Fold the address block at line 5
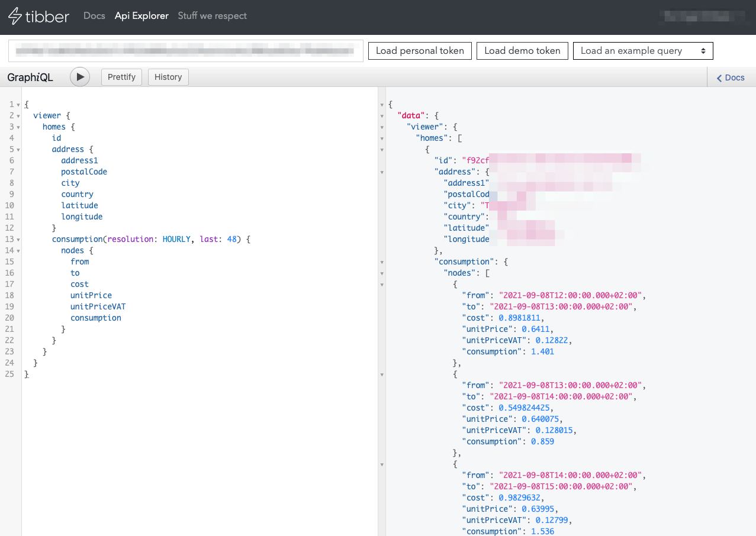Image resolution: width=756 pixels, height=536 pixels. 18,150
